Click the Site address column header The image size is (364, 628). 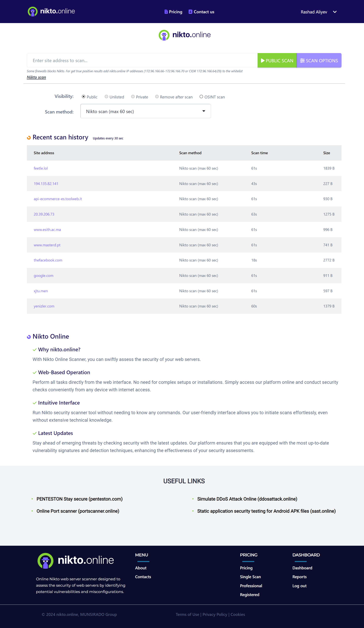44,153
